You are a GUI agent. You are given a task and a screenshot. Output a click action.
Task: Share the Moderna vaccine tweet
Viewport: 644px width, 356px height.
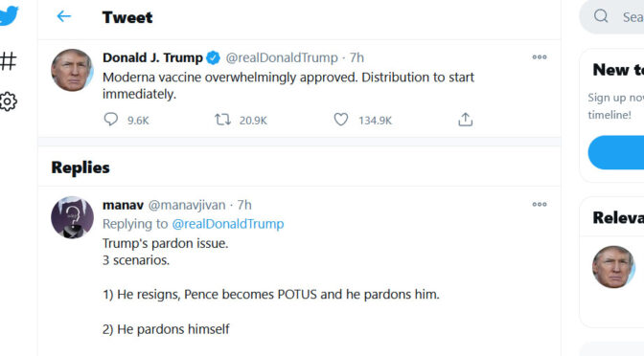click(466, 120)
